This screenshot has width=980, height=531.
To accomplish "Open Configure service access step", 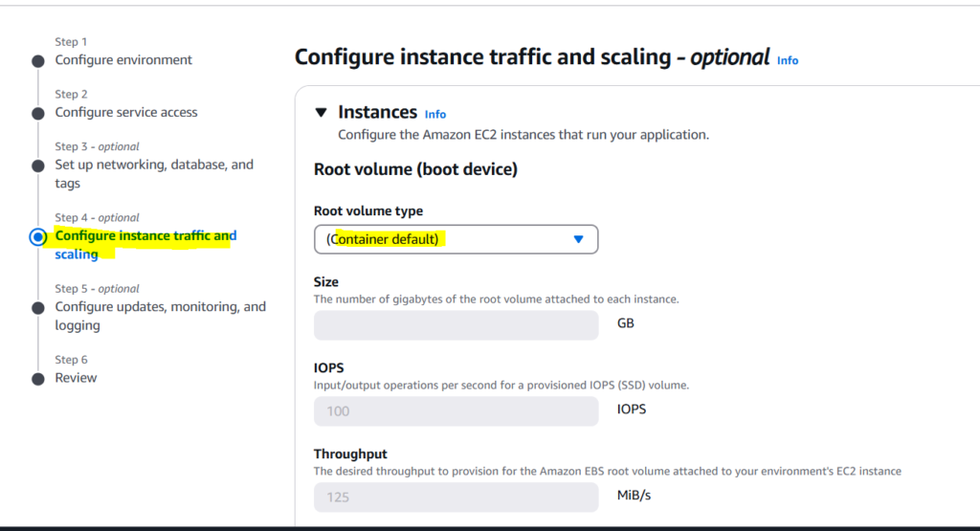I will point(126,112).
